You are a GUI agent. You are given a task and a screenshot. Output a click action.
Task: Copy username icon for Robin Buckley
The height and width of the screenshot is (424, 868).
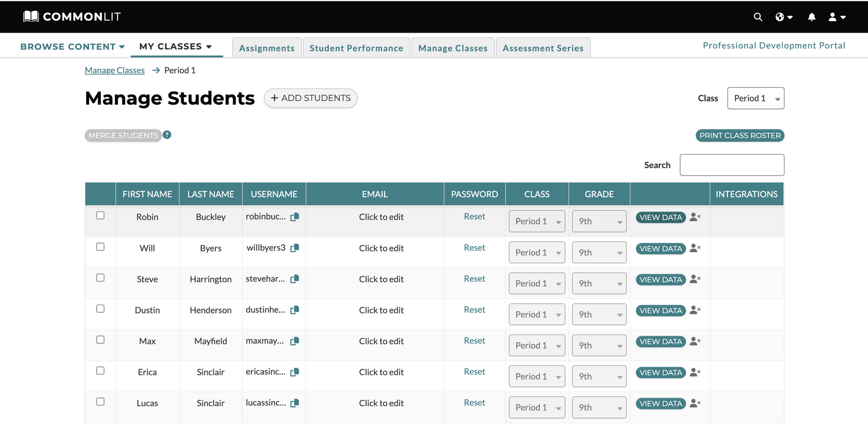[295, 217]
